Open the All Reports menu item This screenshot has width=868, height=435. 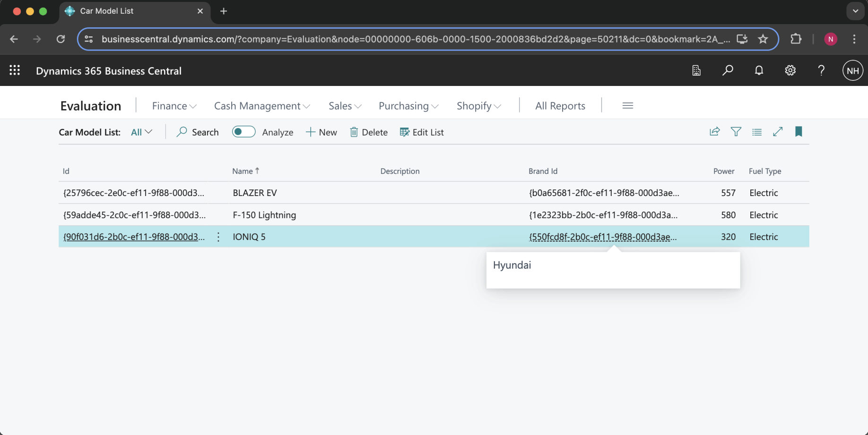point(560,106)
